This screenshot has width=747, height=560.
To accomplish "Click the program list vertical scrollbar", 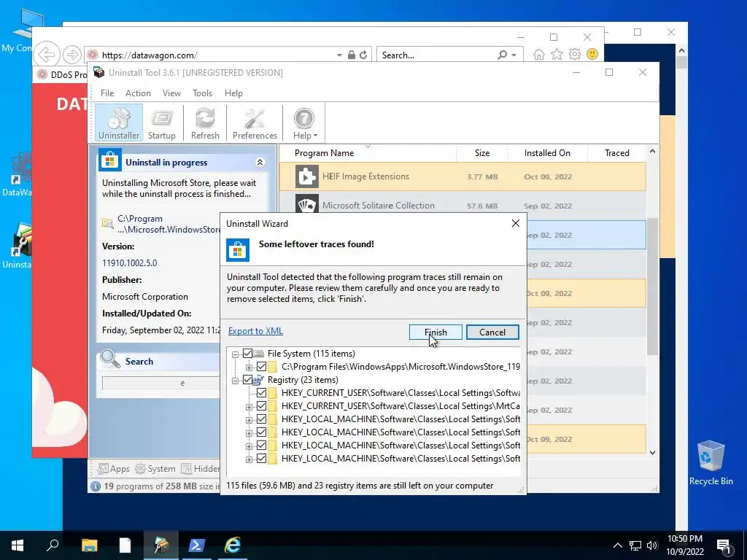I will click(652, 286).
